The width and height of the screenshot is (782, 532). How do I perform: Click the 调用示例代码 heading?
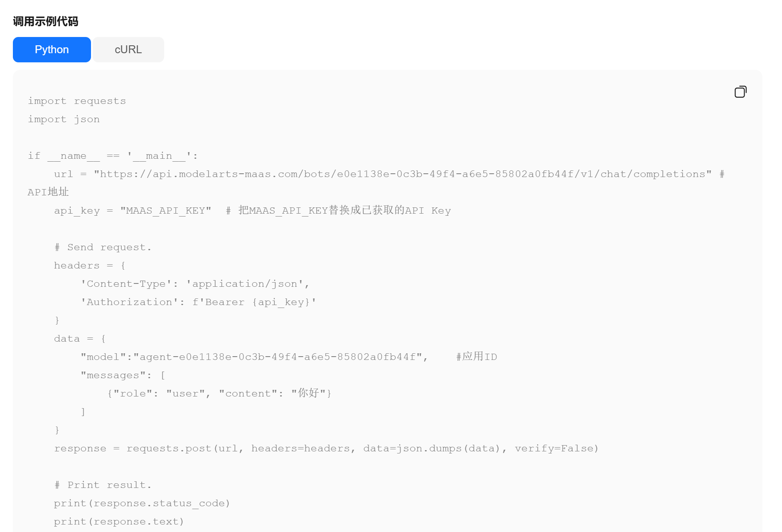click(x=45, y=21)
